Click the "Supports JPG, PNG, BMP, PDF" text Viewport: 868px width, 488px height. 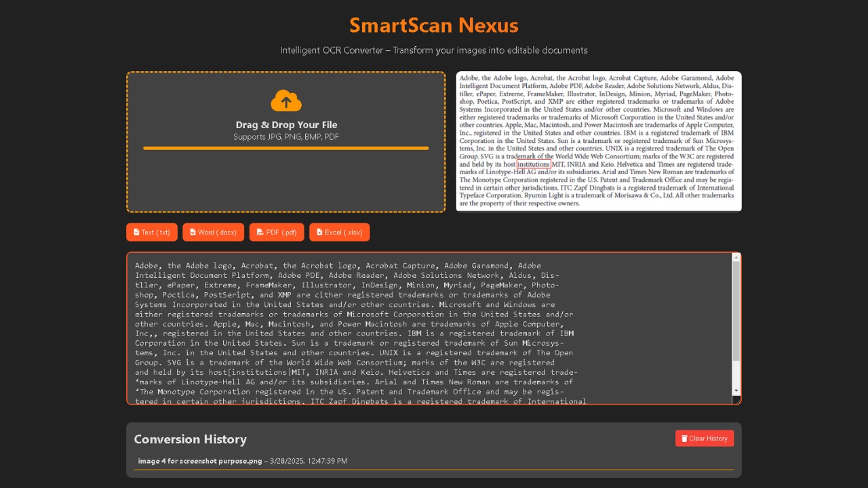tap(286, 137)
